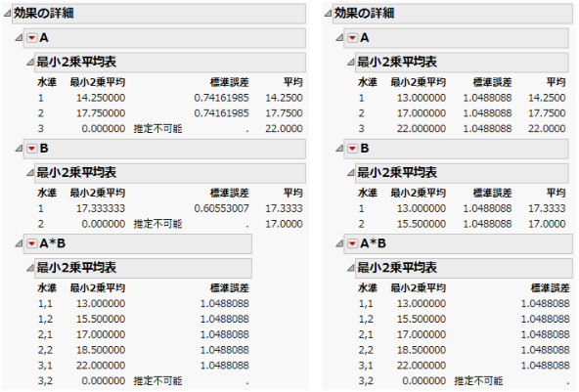This screenshot has width=579, height=392.
Task: Select value 18.500000 in right A*B table row 2,2
Action: pyautogui.click(x=422, y=350)
